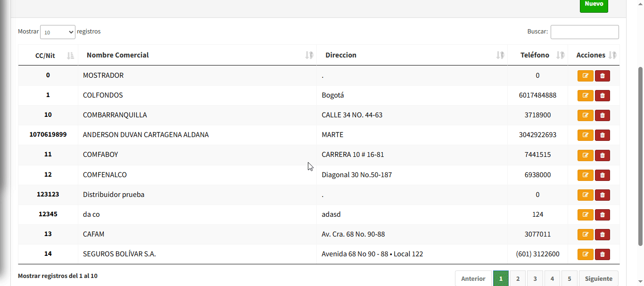
Task: Open the Mostrar registros count dropdown
Action: (58, 32)
